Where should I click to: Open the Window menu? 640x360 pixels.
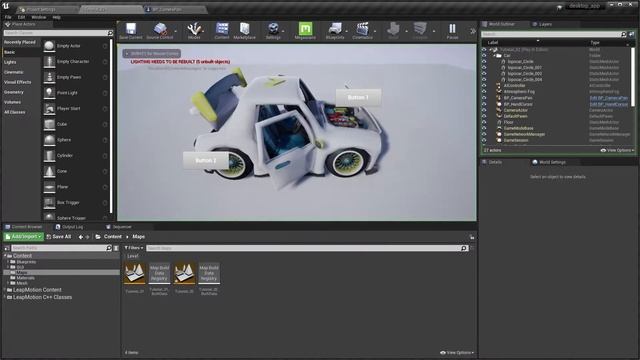point(39,17)
